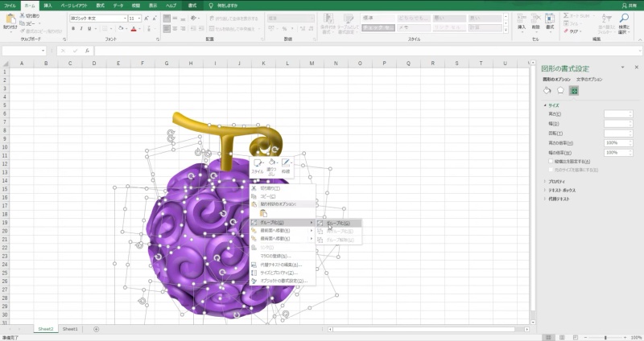
Task: Click the Fill Color paint bucket in ribbon
Action: pos(121,29)
